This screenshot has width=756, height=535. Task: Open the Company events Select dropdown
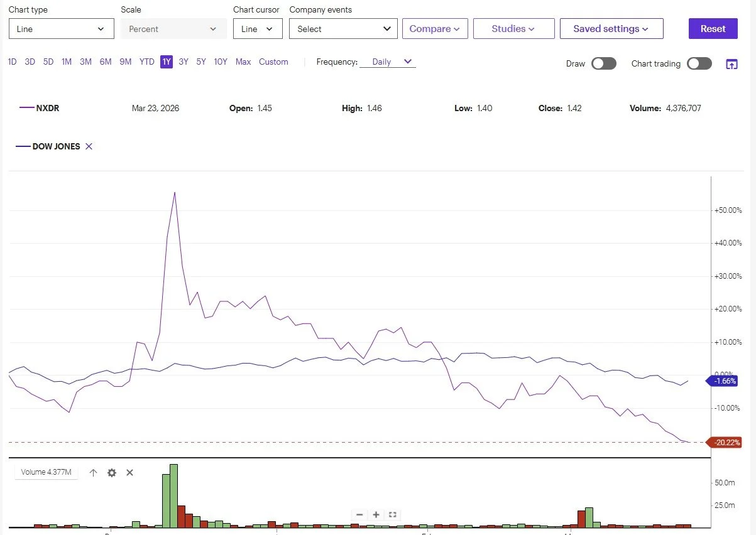click(343, 28)
